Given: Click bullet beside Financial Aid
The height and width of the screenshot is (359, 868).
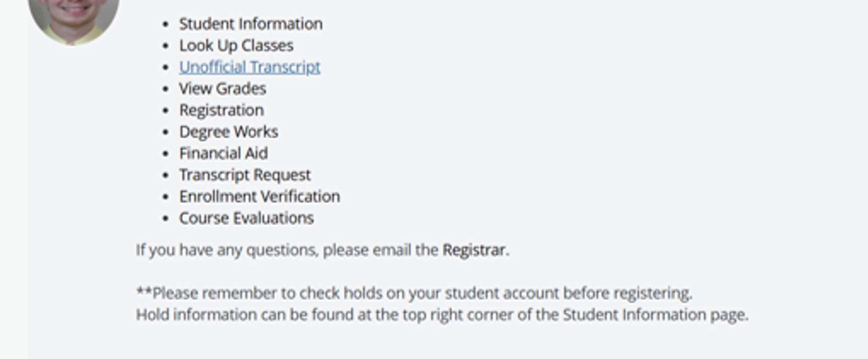Looking at the screenshot, I should click(x=166, y=154).
